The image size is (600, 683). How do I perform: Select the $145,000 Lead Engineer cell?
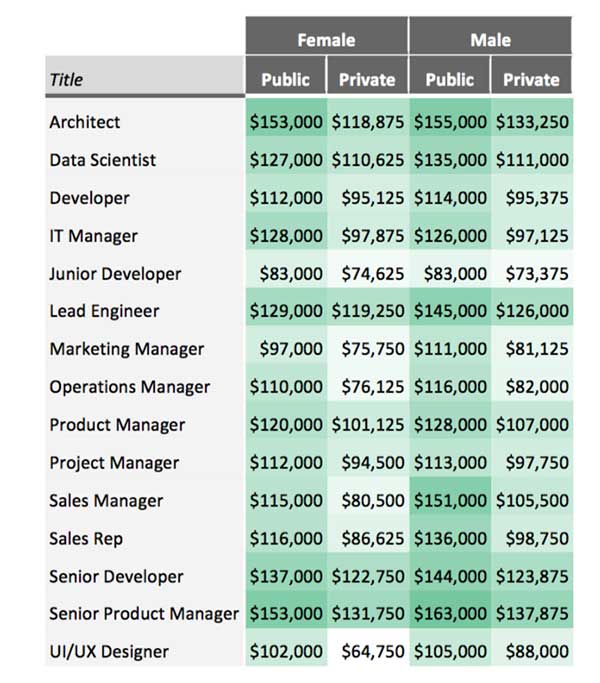click(x=450, y=311)
